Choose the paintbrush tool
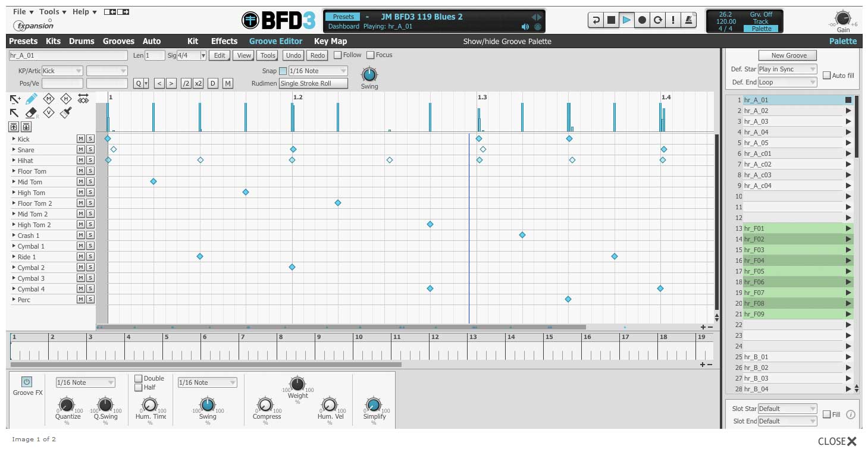868x452 pixels. click(x=66, y=112)
